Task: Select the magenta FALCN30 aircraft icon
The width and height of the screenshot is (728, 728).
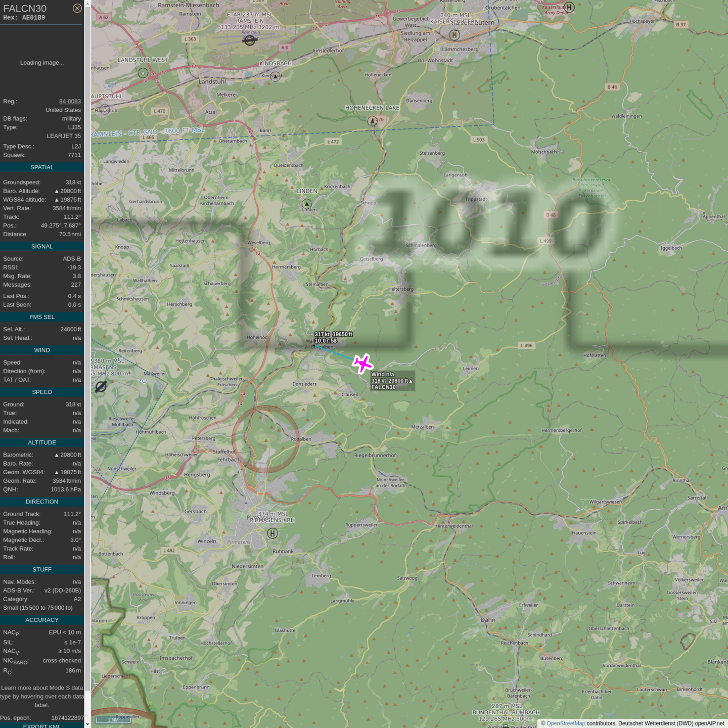Action: tap(362, 363)
